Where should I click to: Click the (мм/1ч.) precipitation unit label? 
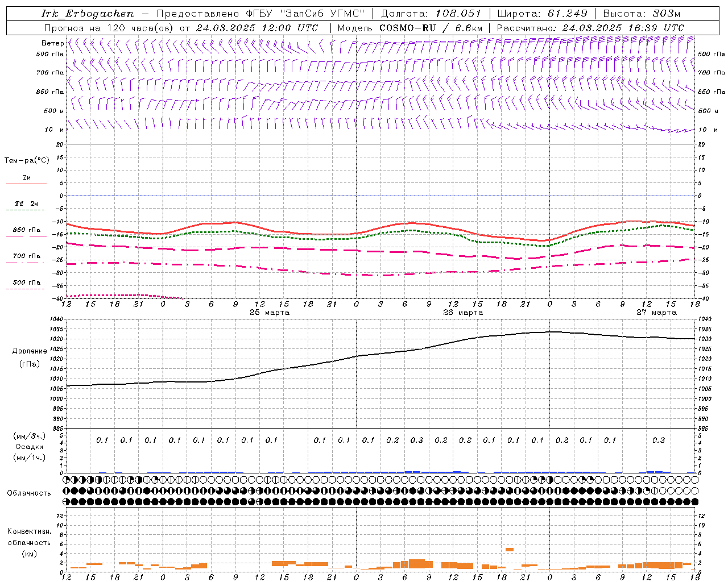30,458
